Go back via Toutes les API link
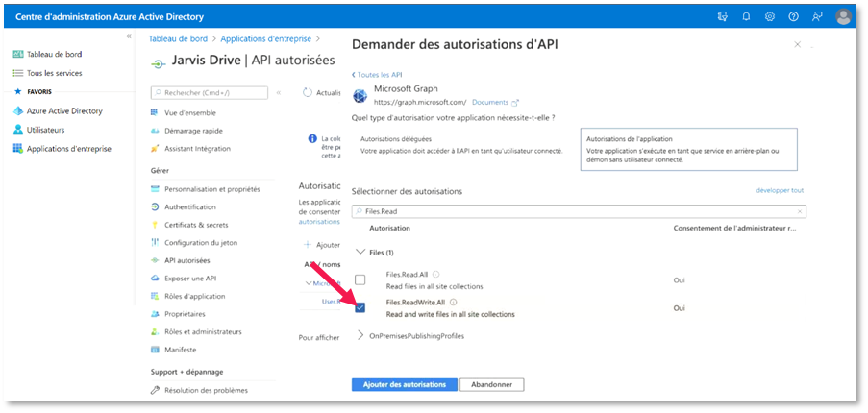868x413 pixels. (x=377, y=75)
